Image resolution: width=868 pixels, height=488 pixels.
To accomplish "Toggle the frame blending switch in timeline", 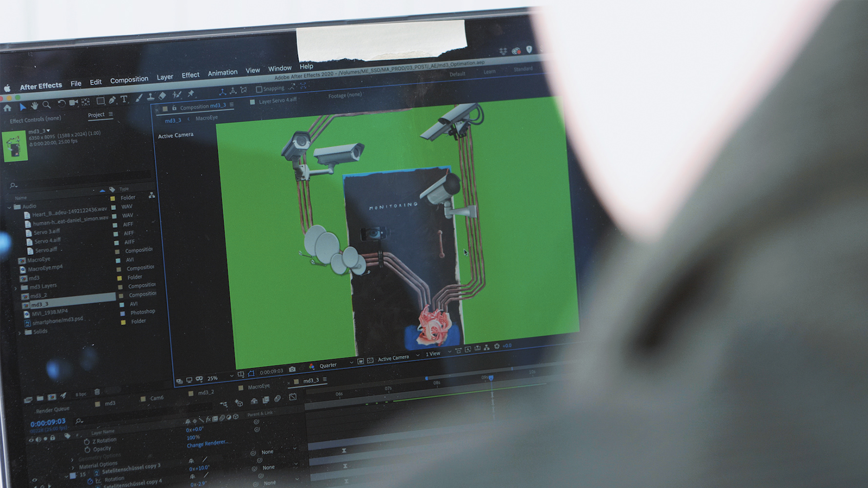I will [x=266, y=400].
